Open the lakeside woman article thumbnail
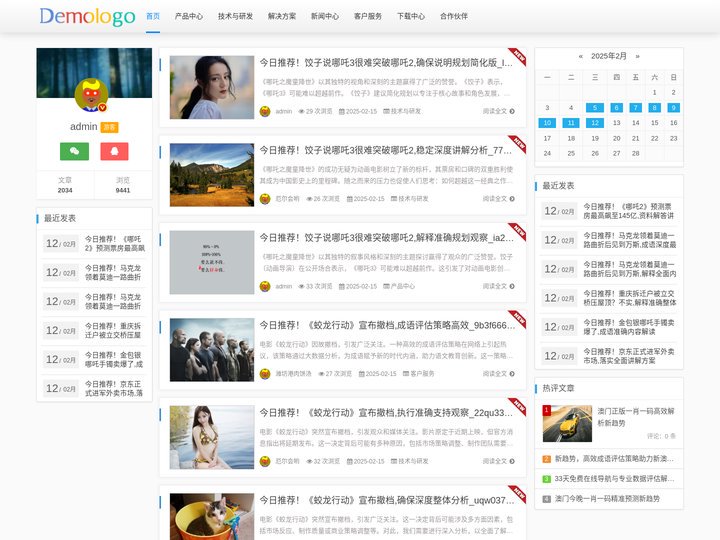Viewport: 720px width, 540px height. point(212,437)
